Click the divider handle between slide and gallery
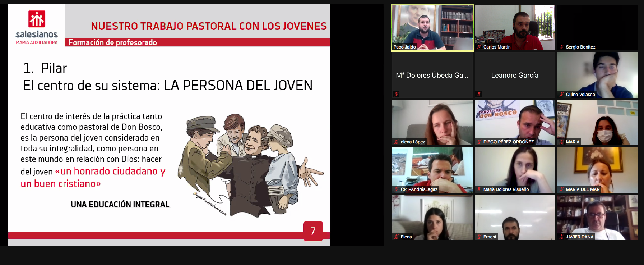The width and height of the screenshot is (644, 265). 385,125
